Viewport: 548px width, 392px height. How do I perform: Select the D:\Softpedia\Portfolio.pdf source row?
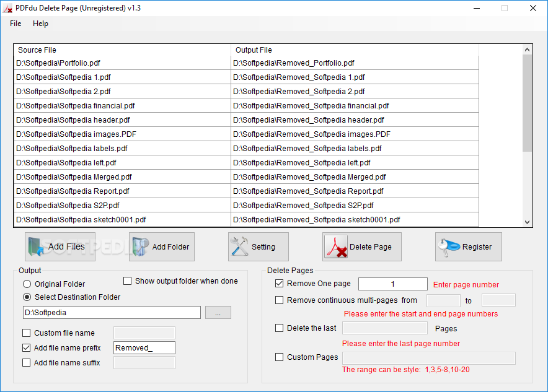[x=122, y=63]
